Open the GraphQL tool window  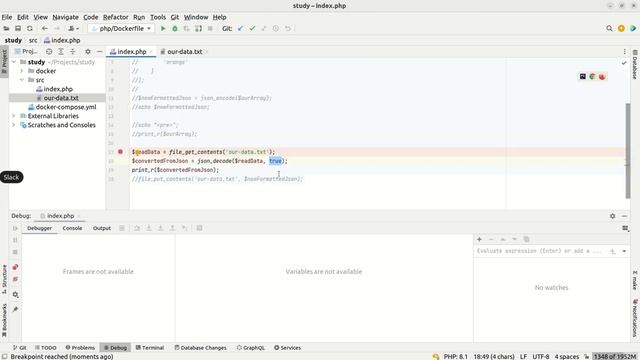point(251,348)
